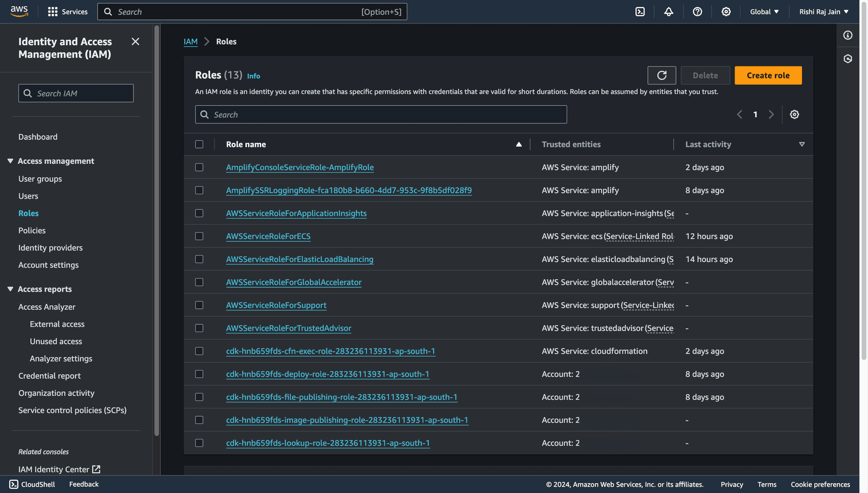
Task: Collapse the Access reports section
Action: tap(10, 289)
